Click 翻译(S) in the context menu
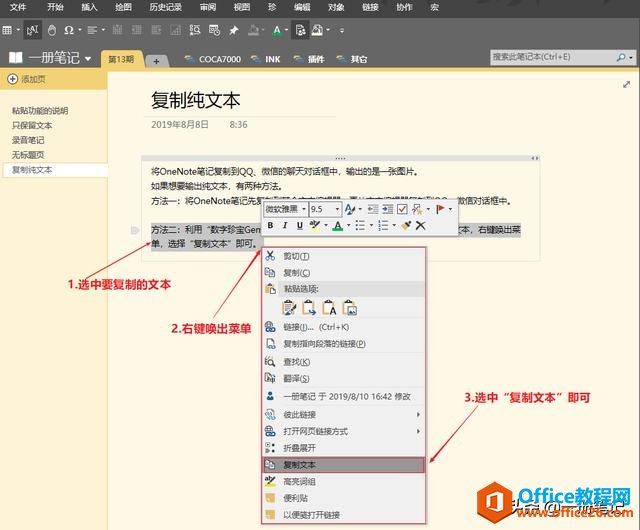This screenshot has height=530, width=640. [x=343, y=379]
